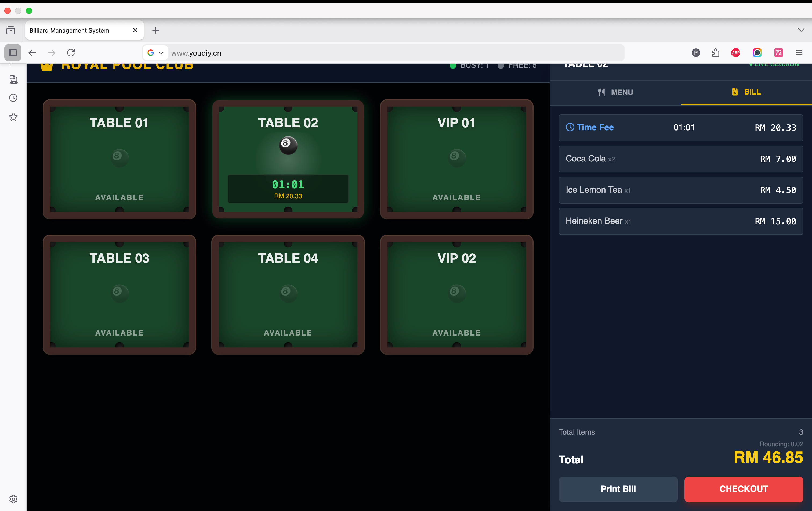Open the extensions puzzle icon
This screenshot has height=511, width=812.
[x=716, y=53]
